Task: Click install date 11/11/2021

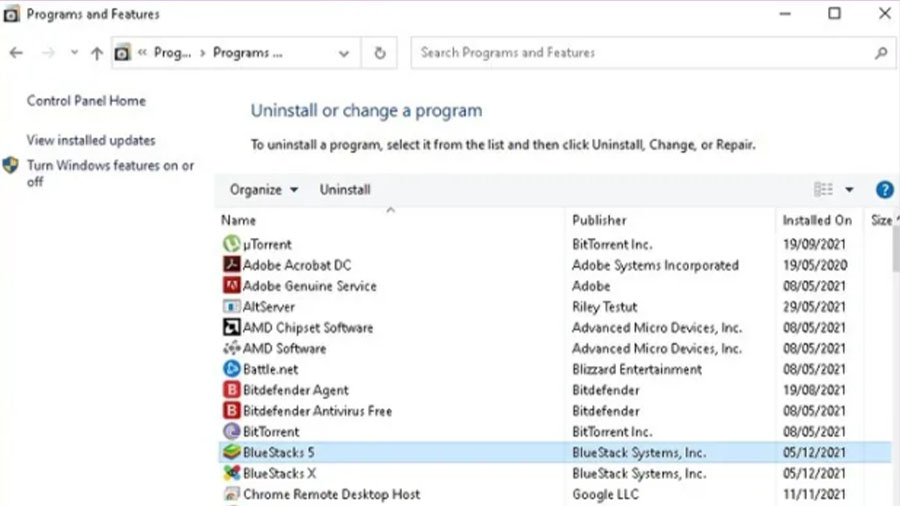Action: pyautogui.click(x=814, y=494)
